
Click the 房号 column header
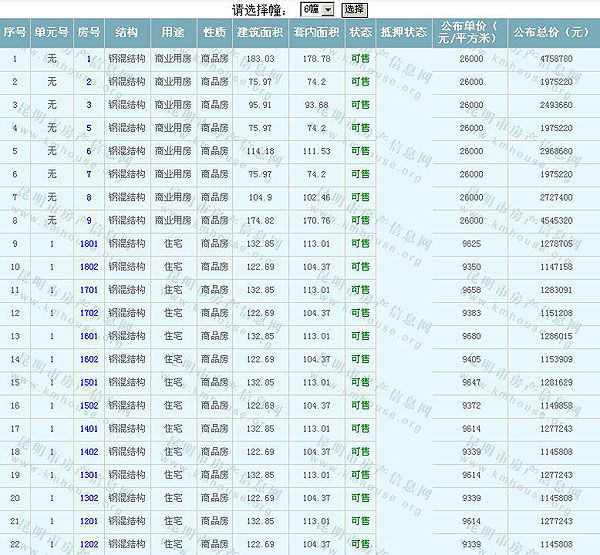click(x=89, y=32)
